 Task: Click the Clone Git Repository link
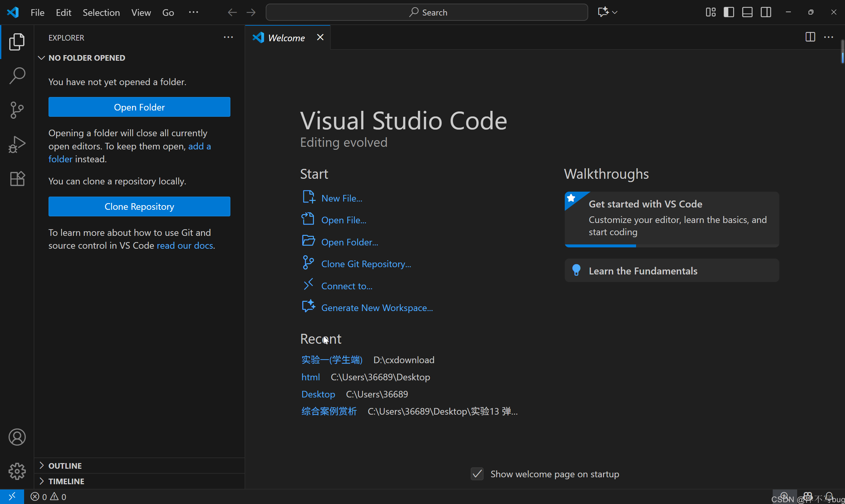(x=366, y=264)
